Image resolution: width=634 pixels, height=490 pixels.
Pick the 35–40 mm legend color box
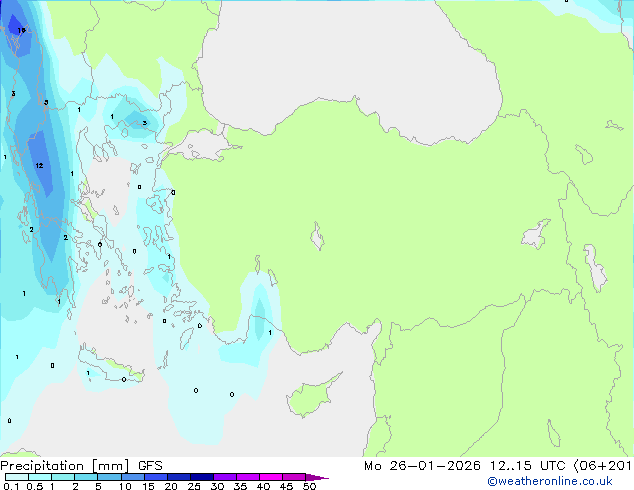248,477
